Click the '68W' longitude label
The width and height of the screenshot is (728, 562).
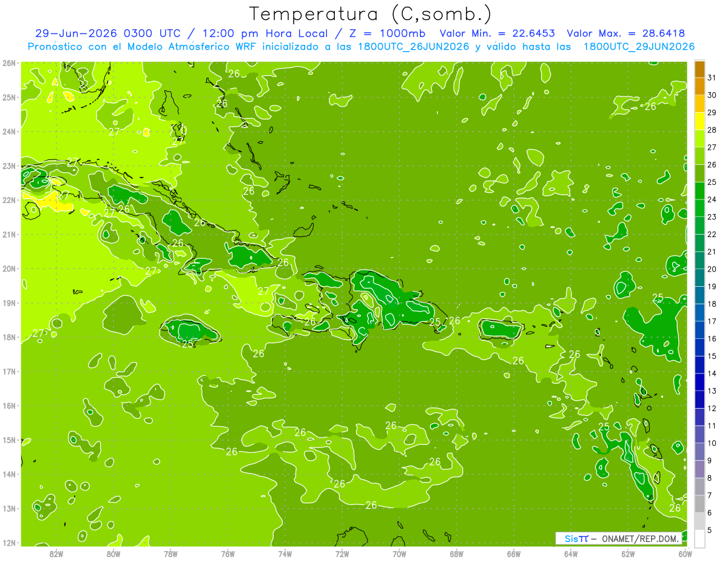click(x=457, y=554)
